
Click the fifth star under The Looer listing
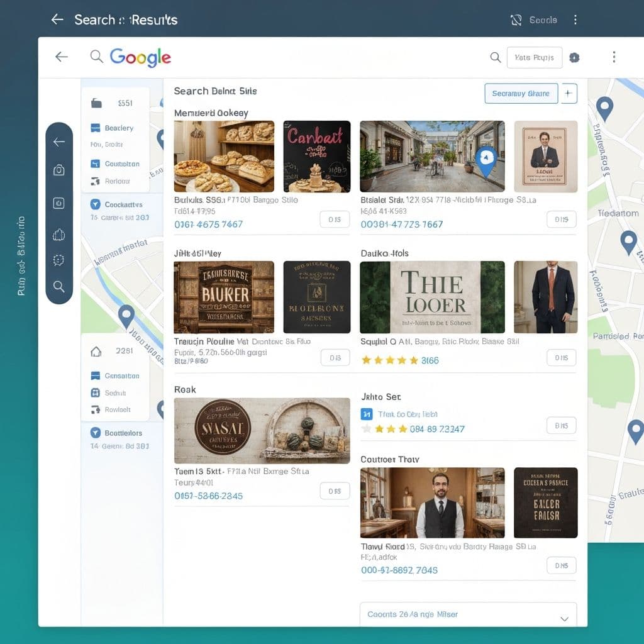pos(414,360)
